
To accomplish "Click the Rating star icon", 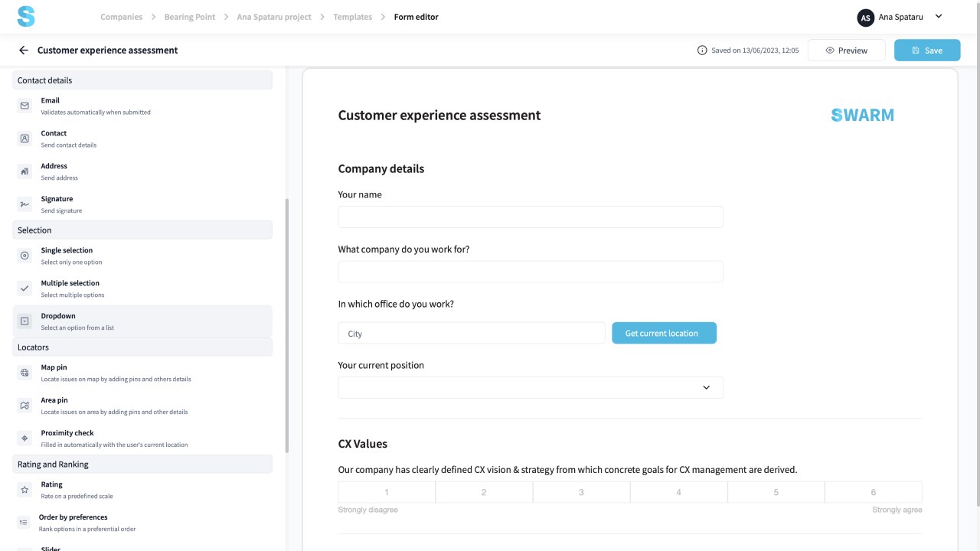I will click(x=24, y=490).
